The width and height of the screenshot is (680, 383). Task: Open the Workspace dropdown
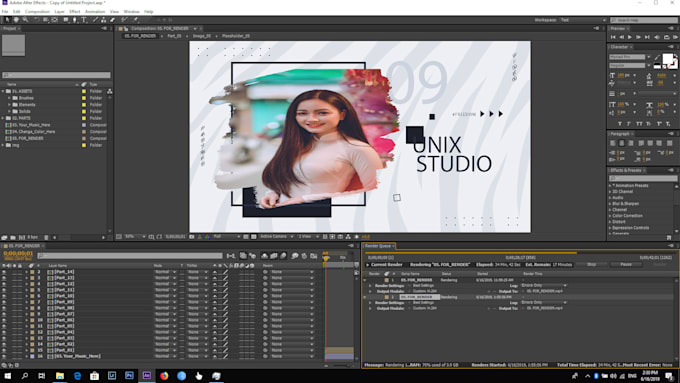pyautogui.click(x=583, y=20)
